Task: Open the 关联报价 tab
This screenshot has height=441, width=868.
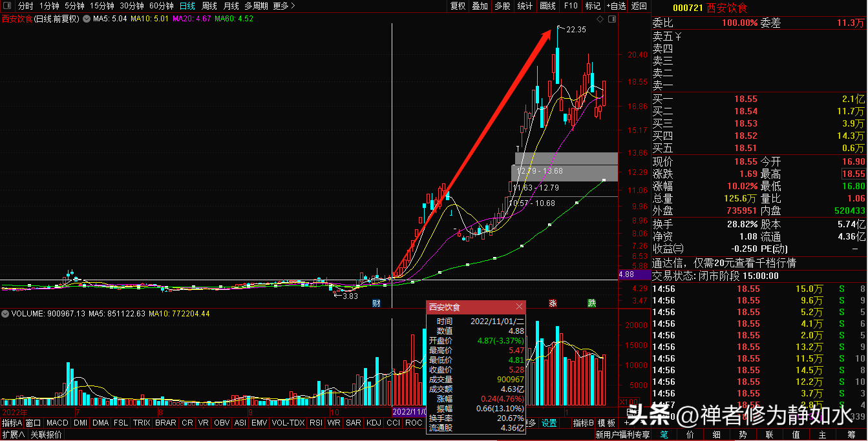Action: [46, 435]
